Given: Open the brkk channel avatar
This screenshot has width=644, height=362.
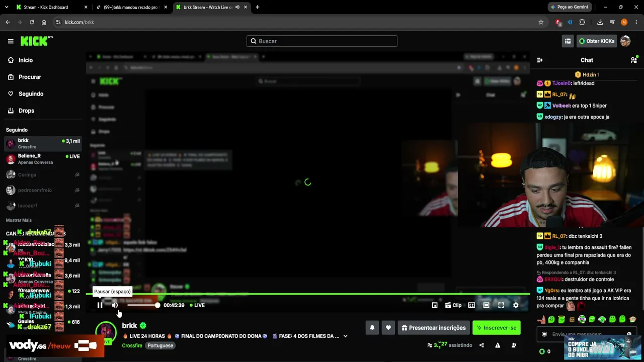Looking at the screenshot, I should pos(106,332).
